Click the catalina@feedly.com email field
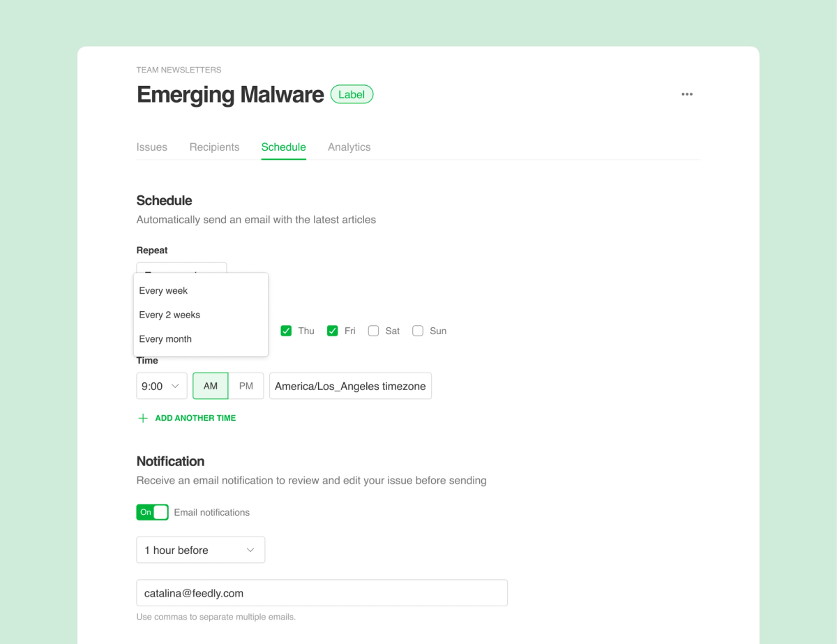 click(322, 592)
